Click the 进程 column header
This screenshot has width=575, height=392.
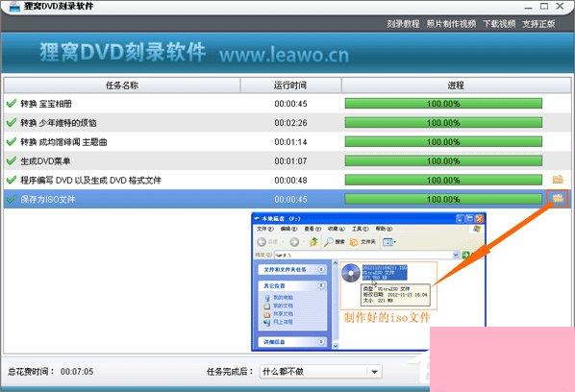[x=456, y=86]
